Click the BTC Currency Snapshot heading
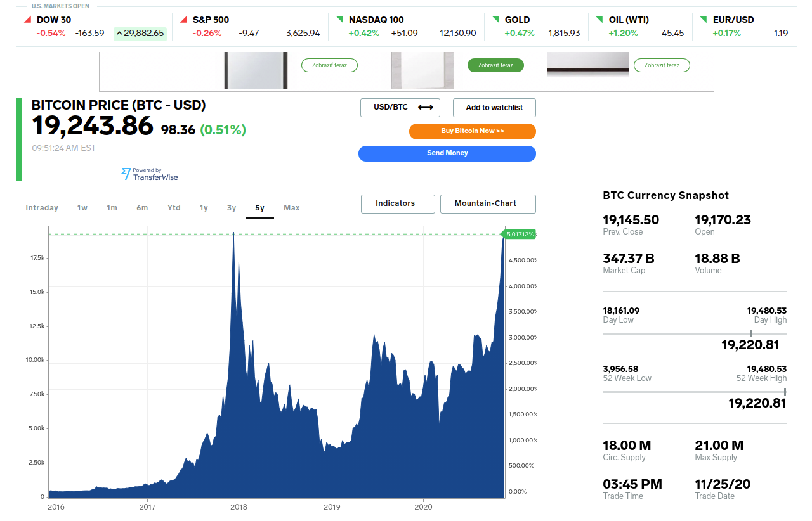 pos(666,196)
